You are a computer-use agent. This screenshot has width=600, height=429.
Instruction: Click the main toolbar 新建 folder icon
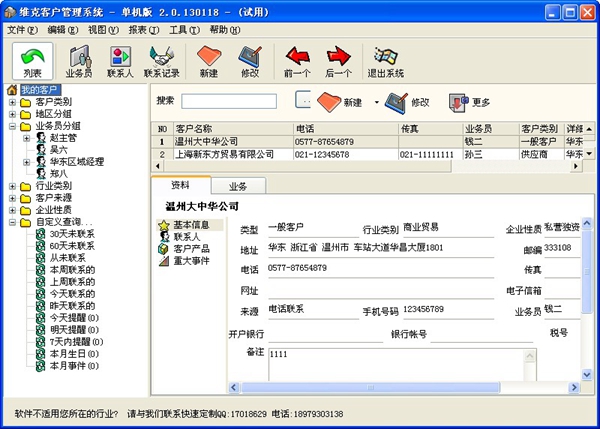(x=209, y=61)
